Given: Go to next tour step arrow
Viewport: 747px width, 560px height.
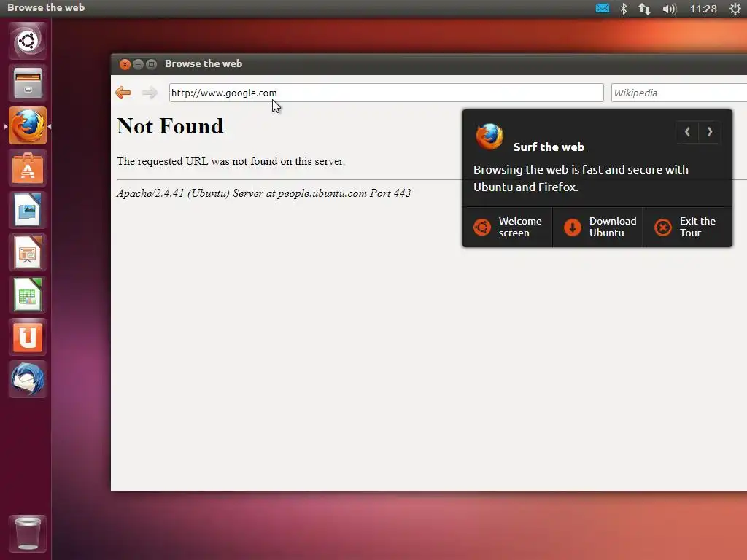Looking at the screenshot, I should [x=710, y=132].
